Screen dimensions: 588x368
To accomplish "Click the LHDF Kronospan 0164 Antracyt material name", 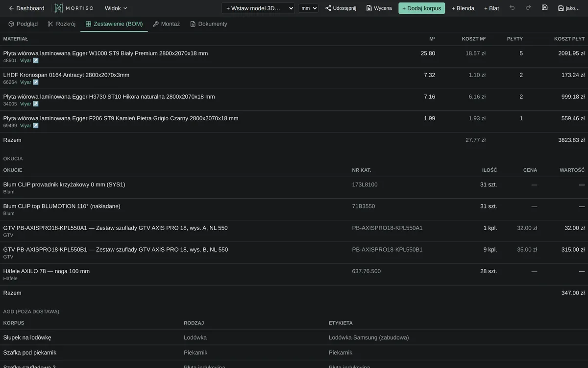I will tap(66, 75).
